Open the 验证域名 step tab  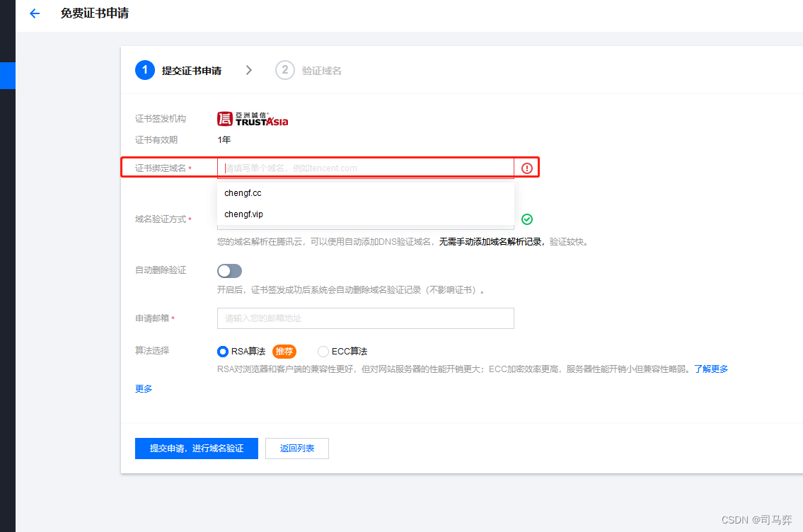click(x=322, y=71)
